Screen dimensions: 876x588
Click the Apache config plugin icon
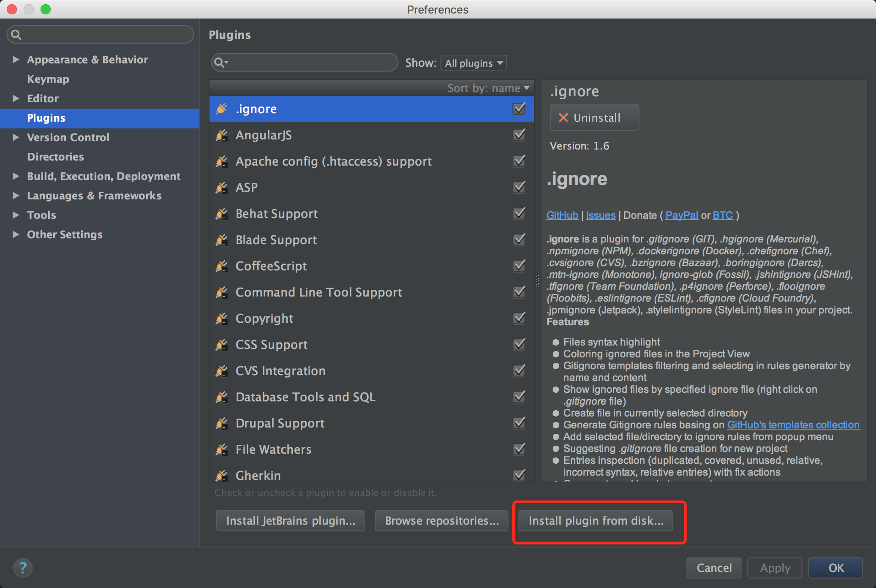tap(222, 161)
